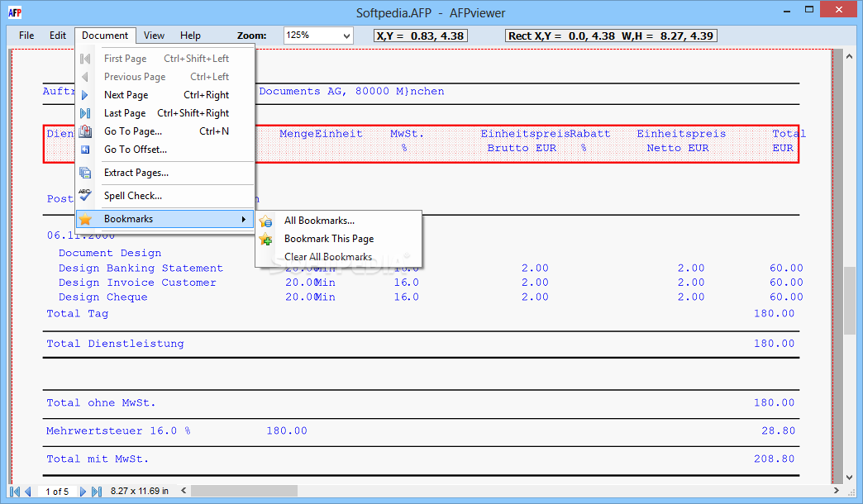
Task: Click the page number field 1 of 5
Action: (x=57, y=492)
